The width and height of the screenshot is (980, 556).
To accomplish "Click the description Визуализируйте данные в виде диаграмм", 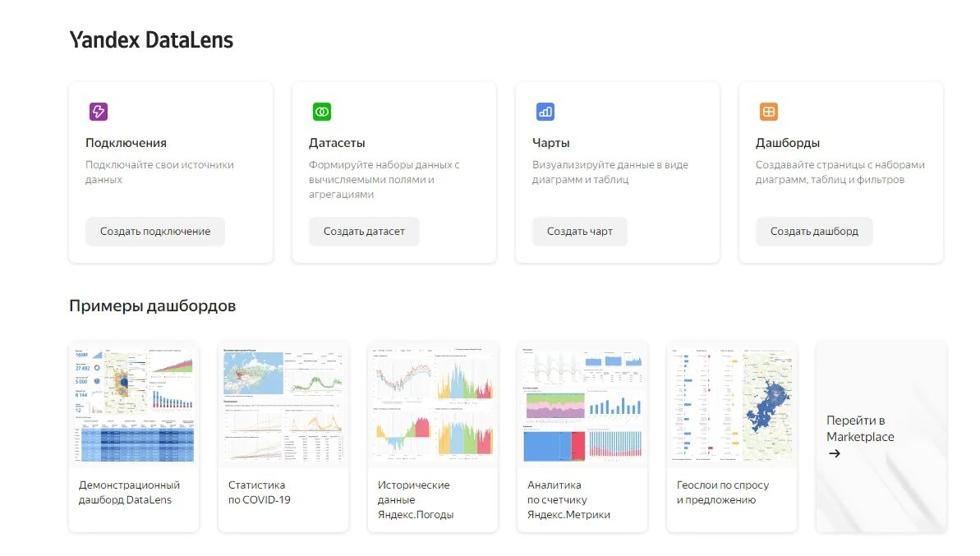I will 610,172.
